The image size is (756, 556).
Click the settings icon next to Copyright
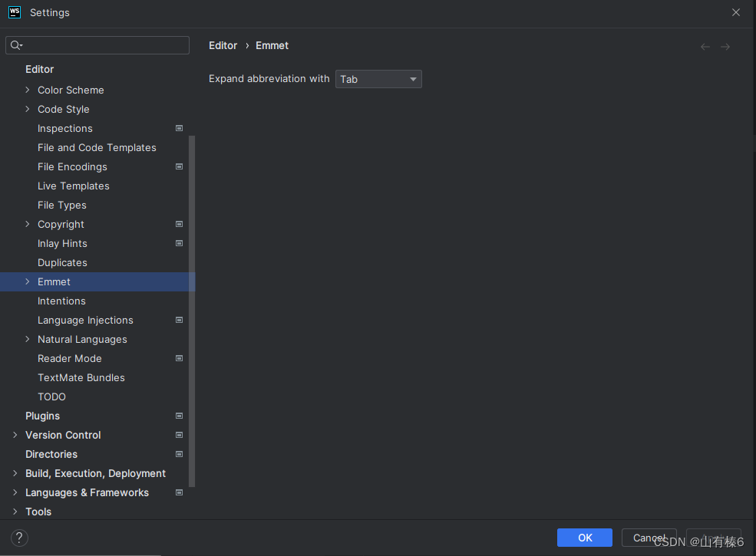(178, 224)
